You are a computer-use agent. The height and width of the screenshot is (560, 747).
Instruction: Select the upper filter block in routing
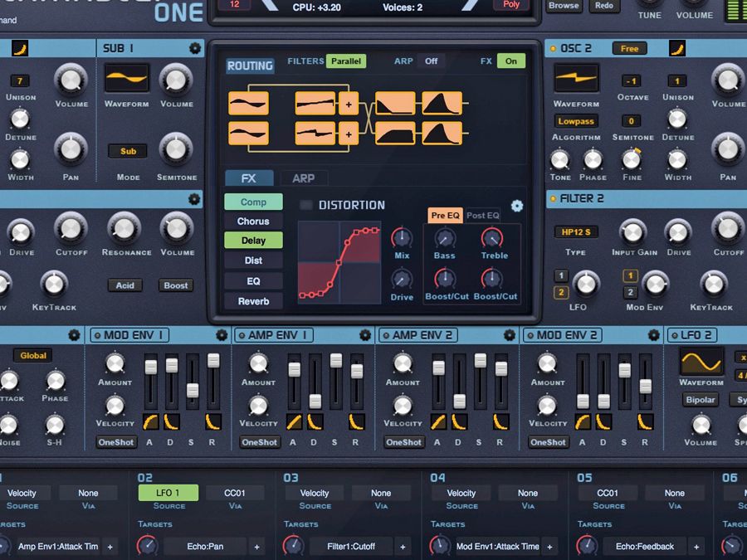(395, 104)
